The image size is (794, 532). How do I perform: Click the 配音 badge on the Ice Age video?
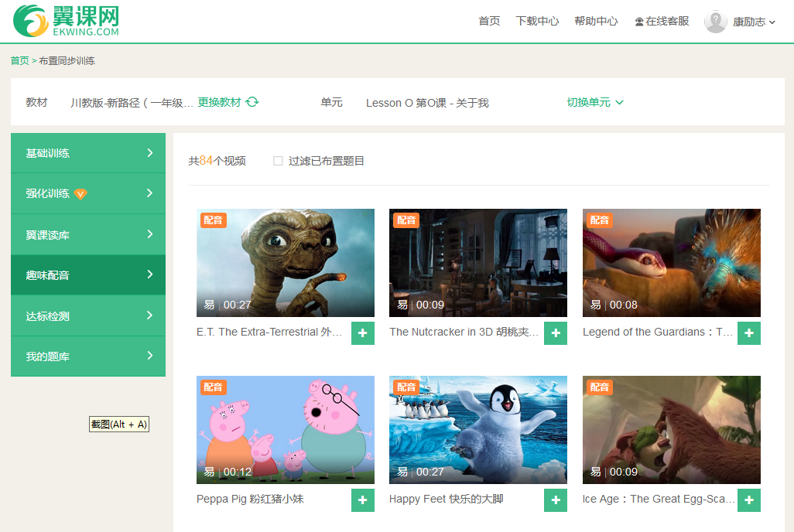pyautogui.click(x=600, y=387)
